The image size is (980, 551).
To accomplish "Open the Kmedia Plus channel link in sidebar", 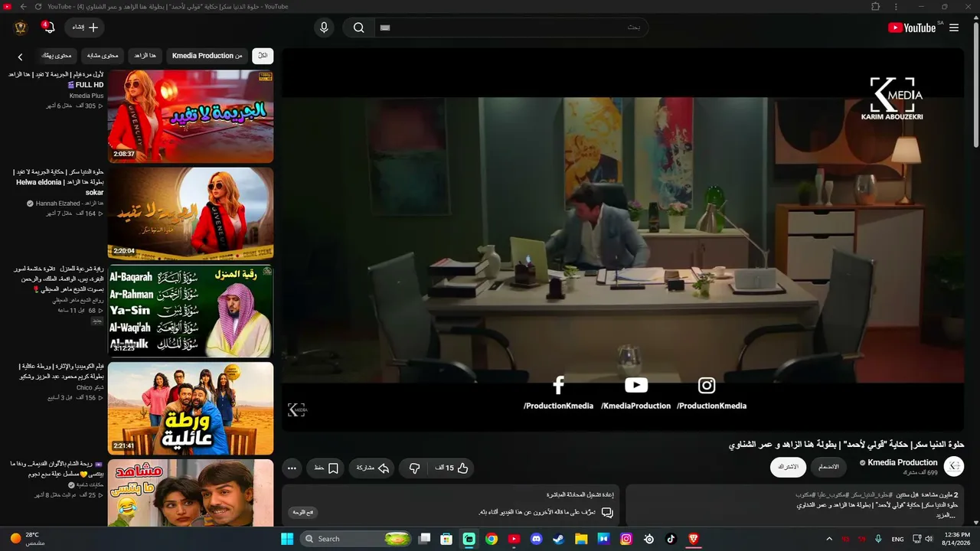I will (87, 96).
